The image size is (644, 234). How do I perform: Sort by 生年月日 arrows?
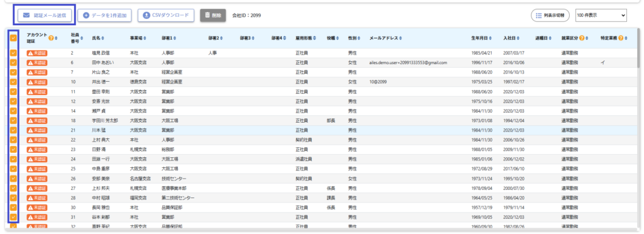point(491,38)
